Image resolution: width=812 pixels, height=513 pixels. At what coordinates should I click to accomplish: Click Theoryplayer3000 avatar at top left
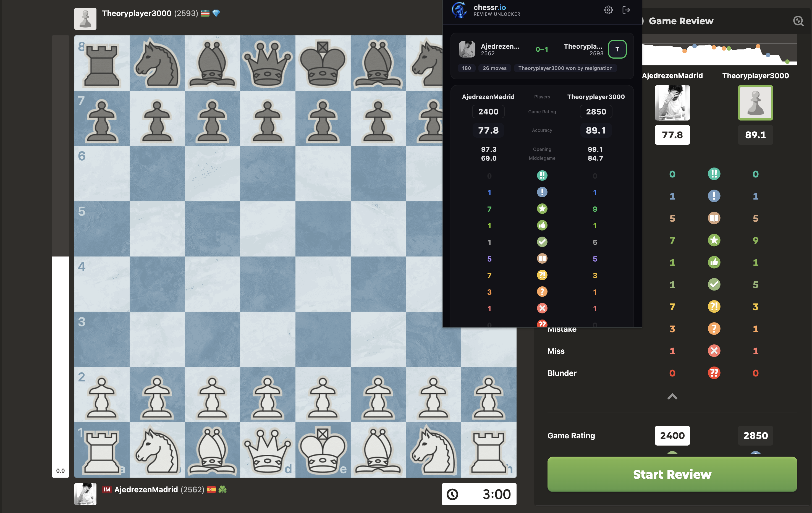[x=85, y=19]
